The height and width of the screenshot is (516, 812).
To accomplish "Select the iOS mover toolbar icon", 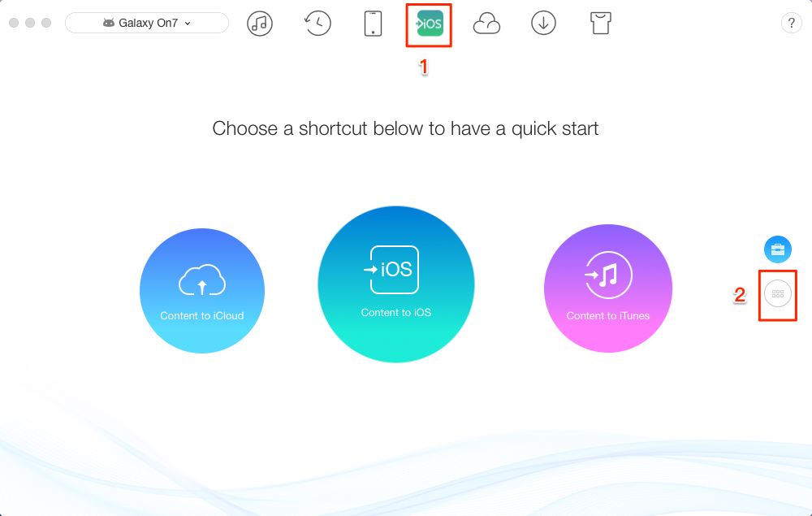I will pos(430,24).
